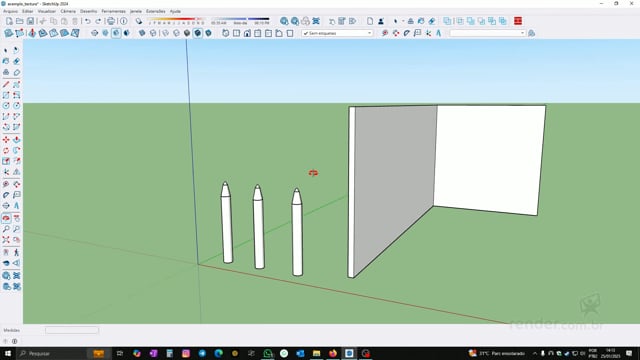Click the Subtract solid tool icon
Image resolution: width=640 pixels, height=360 pixels.
click(x=481, y=21)
